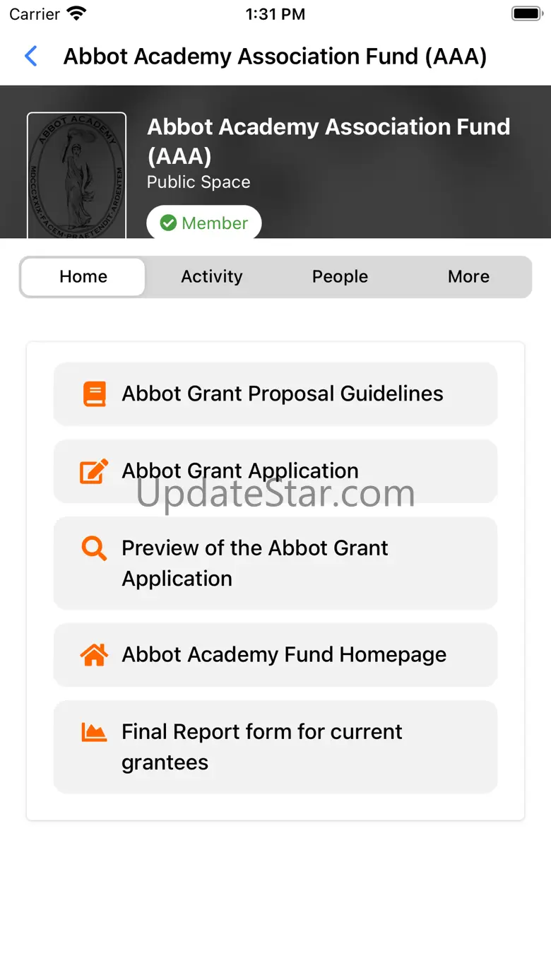Viewport: 551px width, 980px height.
Task: Switch to the Activity tab
Action: (x=212, y=277)
